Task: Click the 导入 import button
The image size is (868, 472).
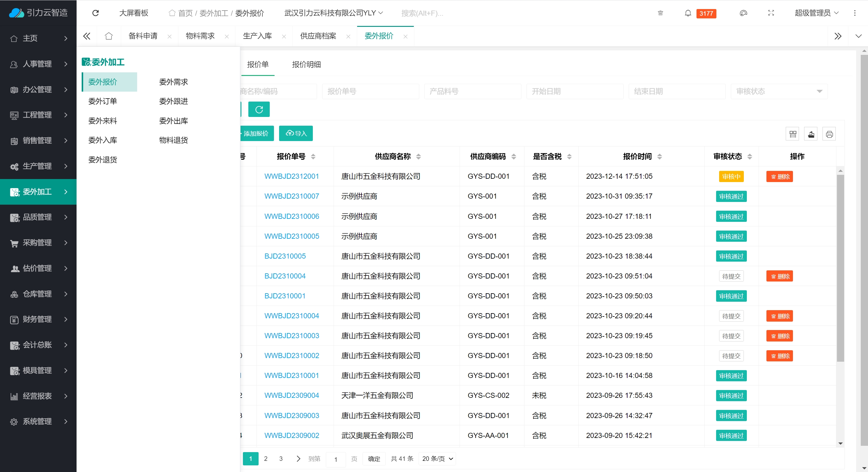Action: (295, 134)
